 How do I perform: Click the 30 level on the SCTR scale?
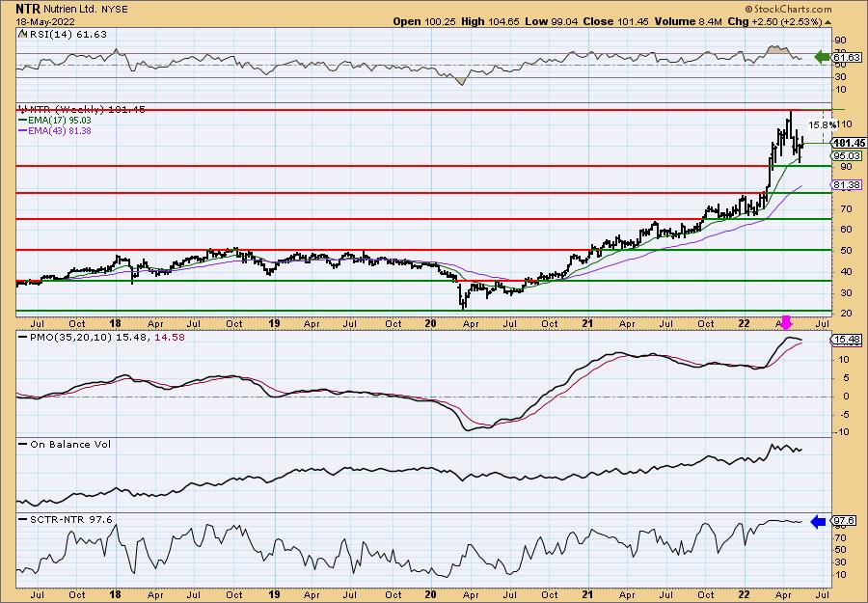pos(840,562)
